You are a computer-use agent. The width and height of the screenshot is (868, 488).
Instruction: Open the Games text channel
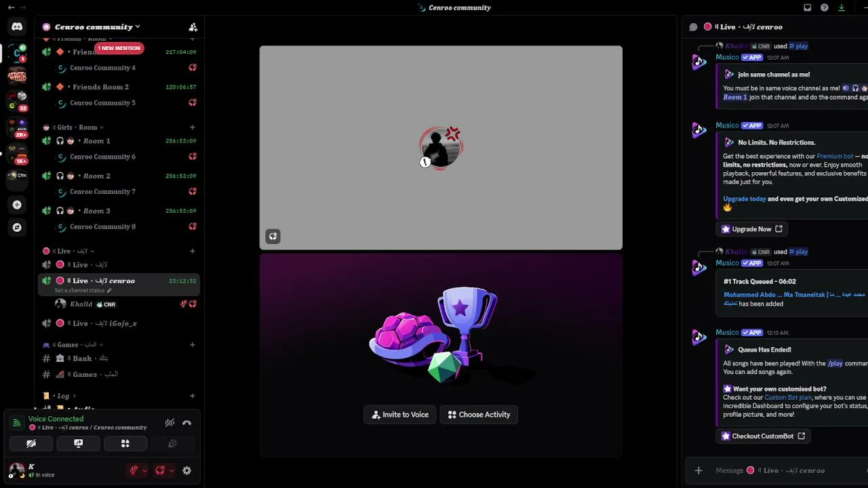119,374
